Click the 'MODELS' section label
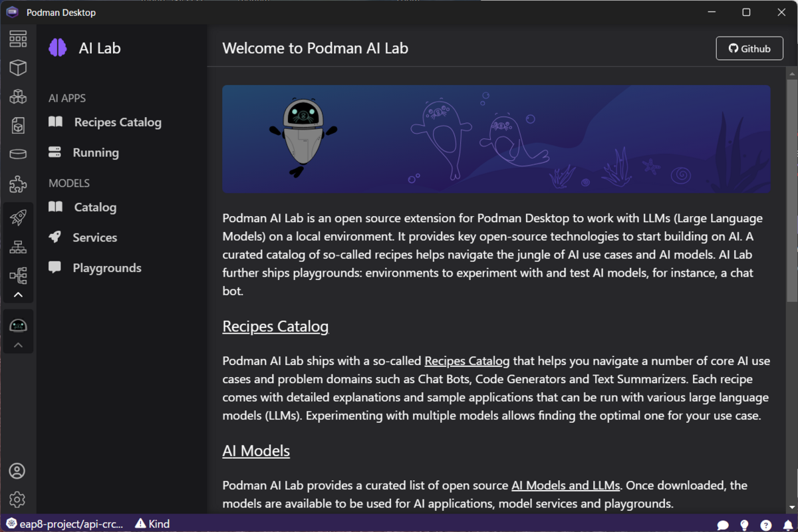Image resolution: width=798 pixels, height=532 pixels. [x=69, y=183]
